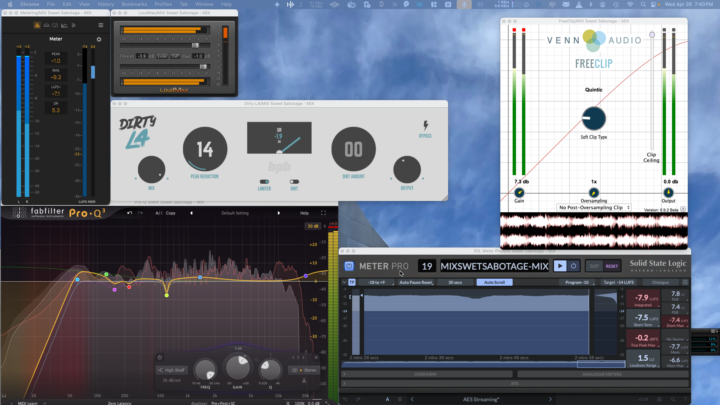This screenshot has width=720, height=405.
Task: Click the Redo arrow in Pro-Q 3
Action: [141, 213]
